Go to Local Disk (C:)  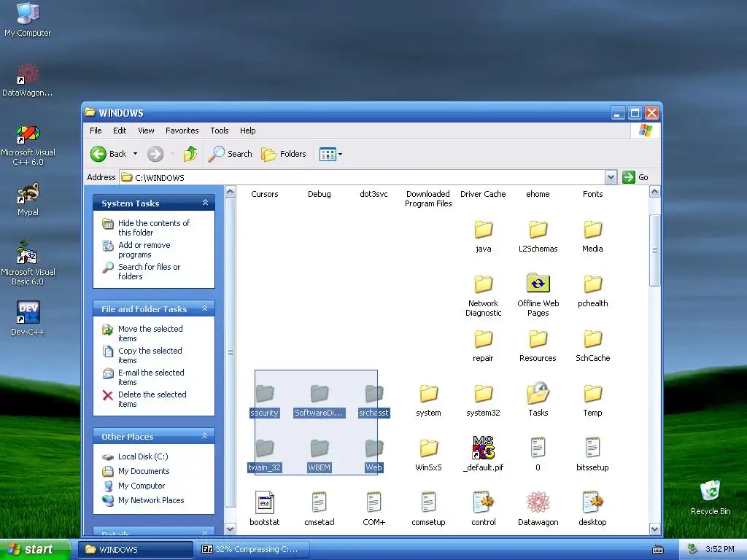point(143,456)
